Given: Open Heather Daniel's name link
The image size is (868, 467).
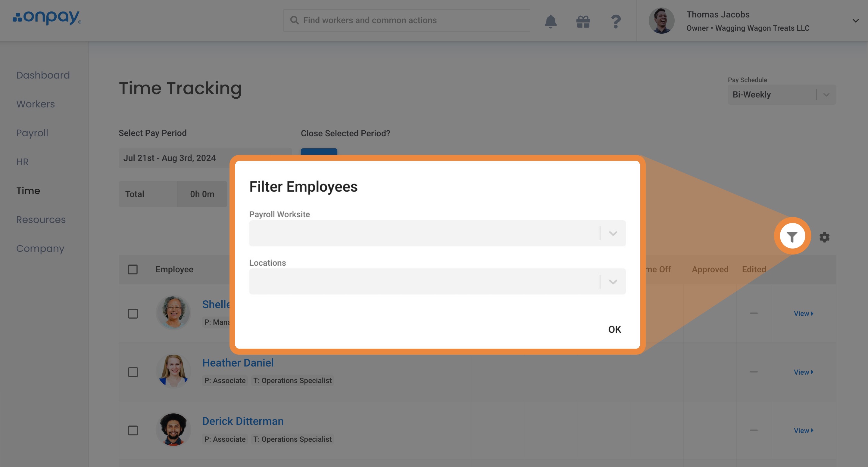Looking at the screenshot, I should (238, 363).
